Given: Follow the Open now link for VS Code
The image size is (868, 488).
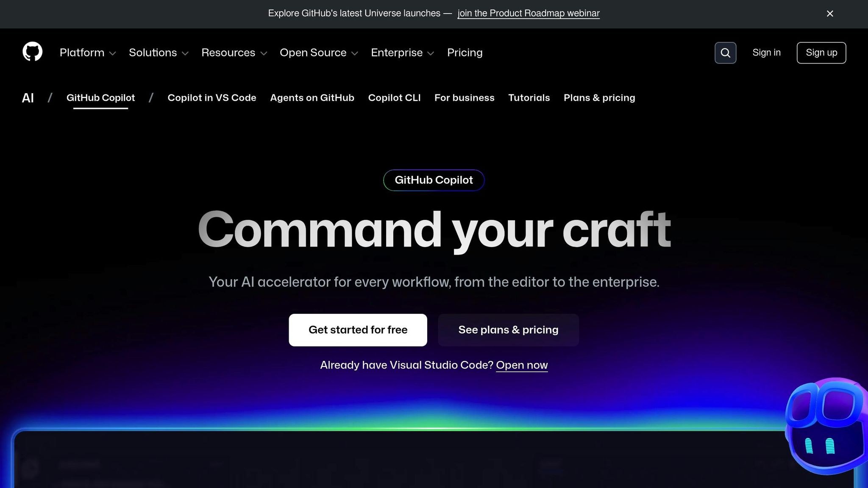Looking at the screenshot, I should point(522,365).
